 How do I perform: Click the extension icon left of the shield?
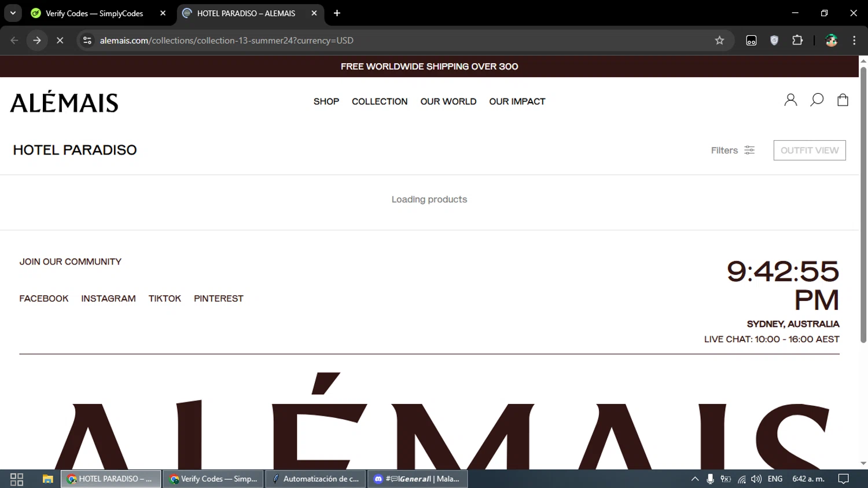(x=751, y=41)
